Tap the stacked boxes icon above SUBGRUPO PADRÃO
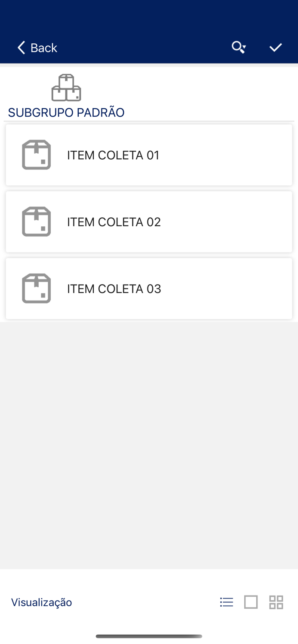This screenshot has height=644, width=298. pyautogui.click(x=66, y=87)
